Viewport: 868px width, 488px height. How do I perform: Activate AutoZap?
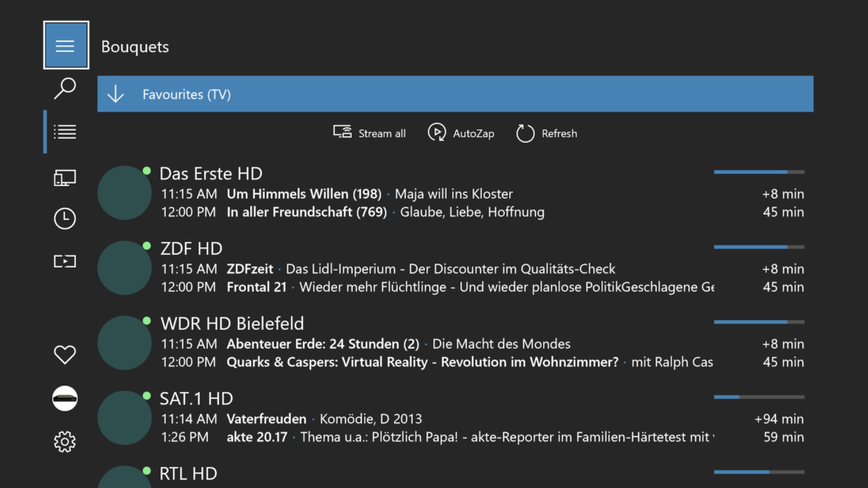click(461, 133)
